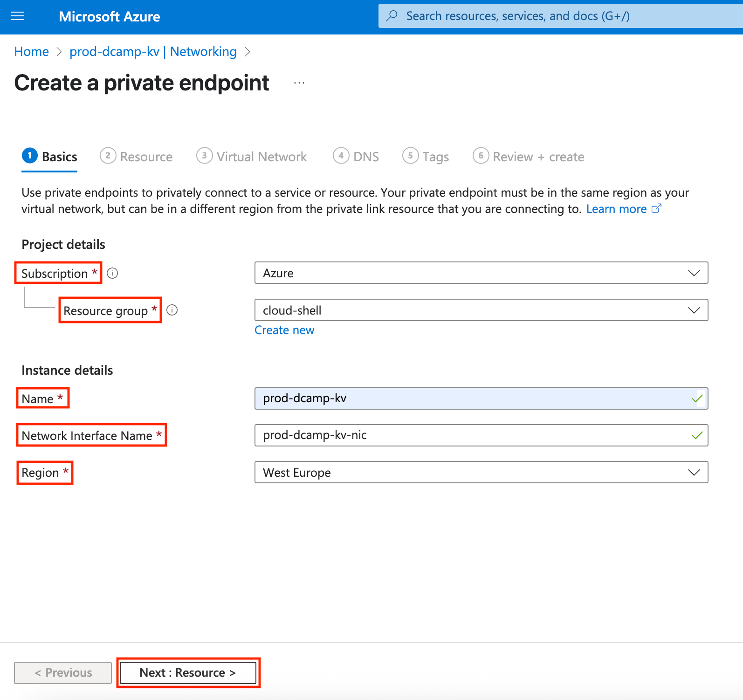Click Next : Resource button
The image size is (743, 700).
[x=188, y=673]
